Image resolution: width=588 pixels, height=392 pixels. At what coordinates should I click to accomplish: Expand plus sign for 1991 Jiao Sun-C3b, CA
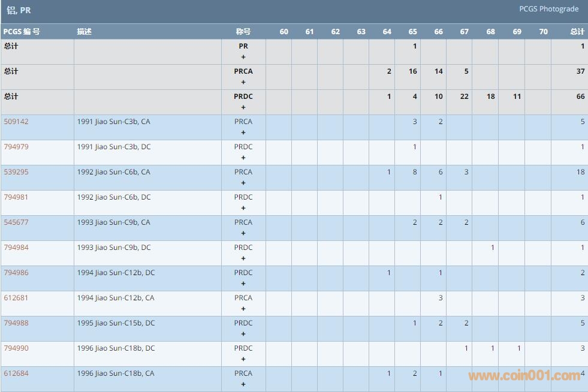click(243, 132)
